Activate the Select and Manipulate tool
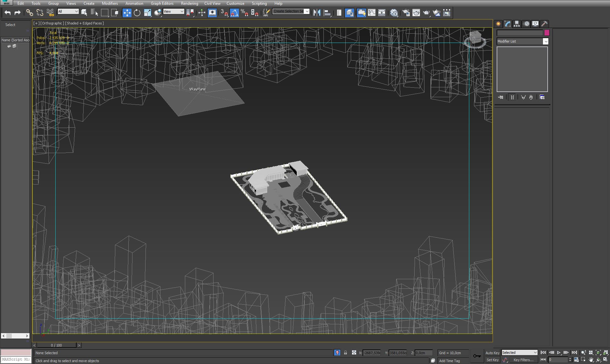 [202, 13]
